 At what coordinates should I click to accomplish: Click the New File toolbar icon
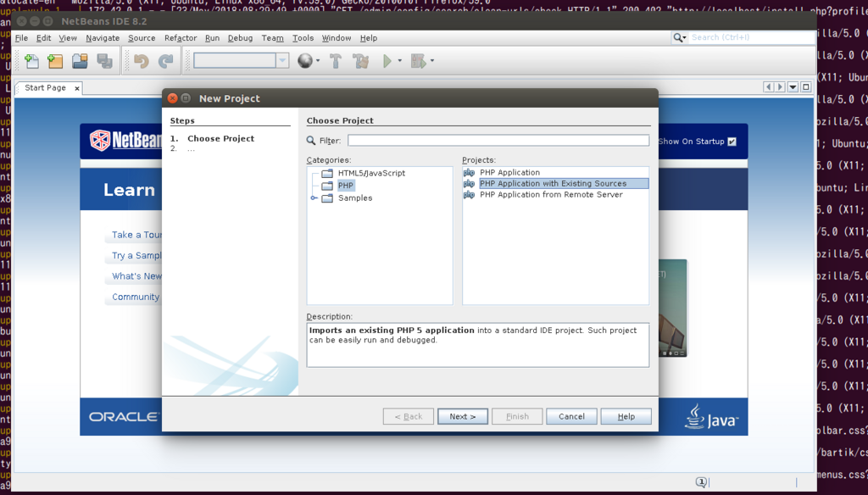click(31, 60)
